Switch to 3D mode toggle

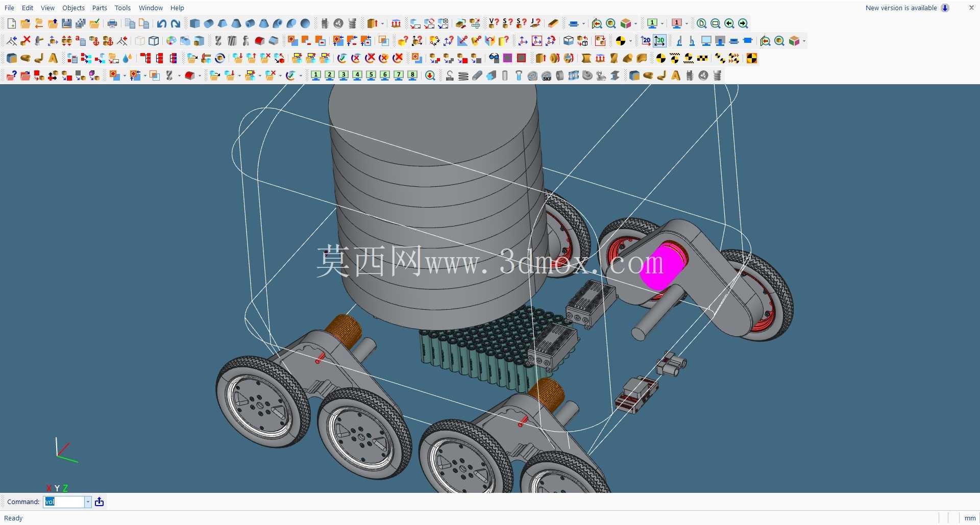(659, 41)
